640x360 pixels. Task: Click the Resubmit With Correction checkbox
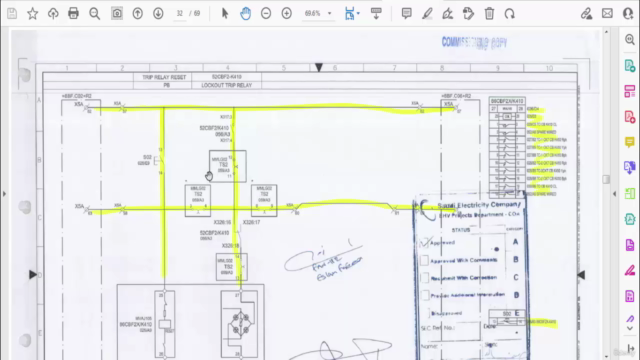(424, 278)
